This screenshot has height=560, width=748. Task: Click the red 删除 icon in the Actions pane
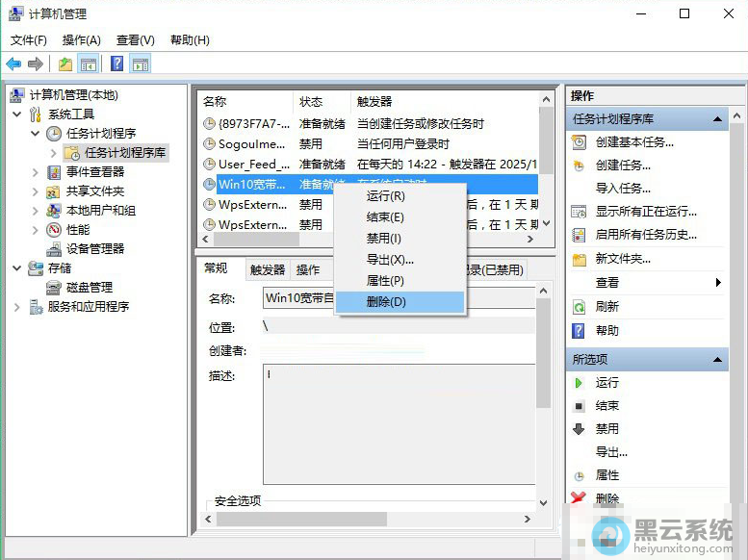point(579,498)
